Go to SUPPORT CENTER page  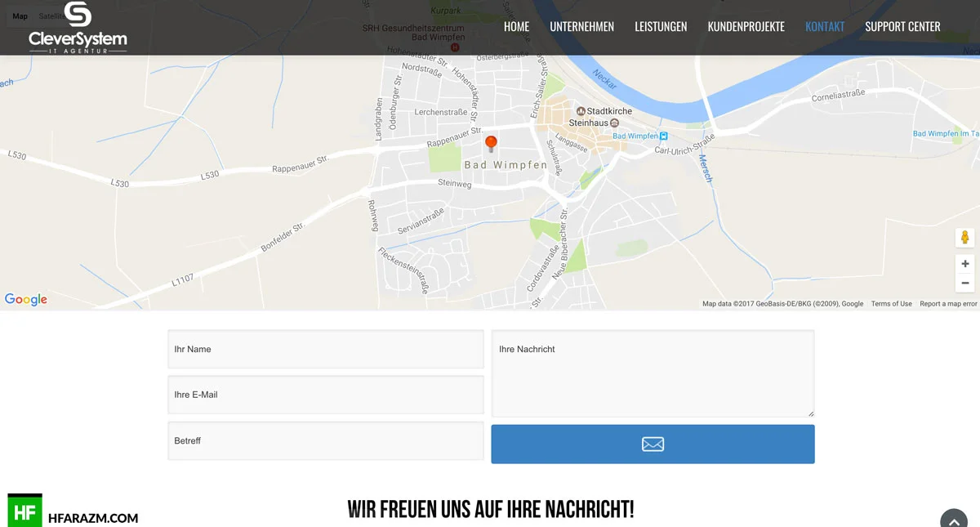click(x=902, y=27)
